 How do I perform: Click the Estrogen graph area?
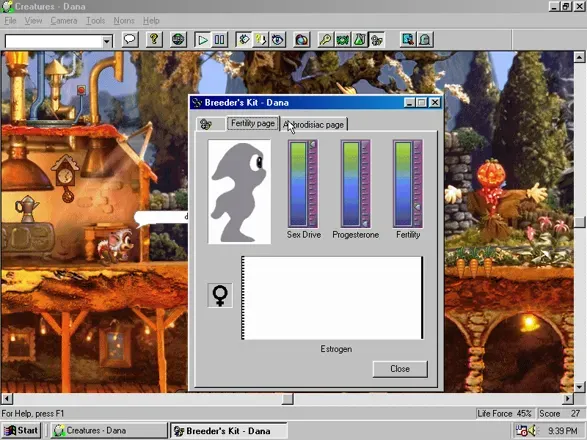[x=332, y=298]
